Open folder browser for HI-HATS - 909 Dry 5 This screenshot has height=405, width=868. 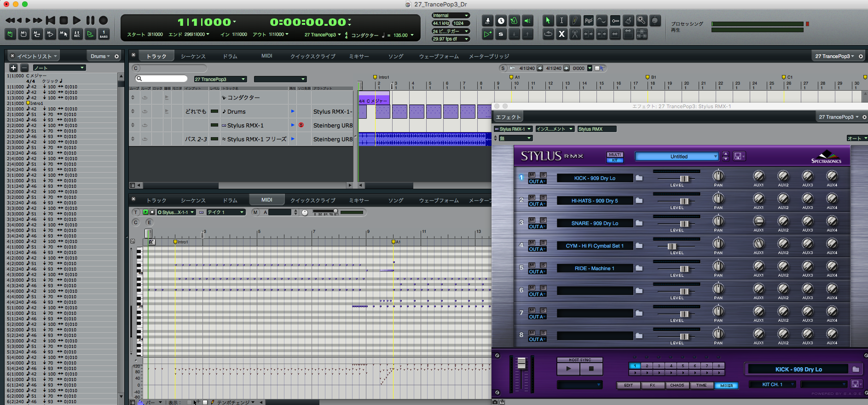pyautogui.click(x=639, y=201)
